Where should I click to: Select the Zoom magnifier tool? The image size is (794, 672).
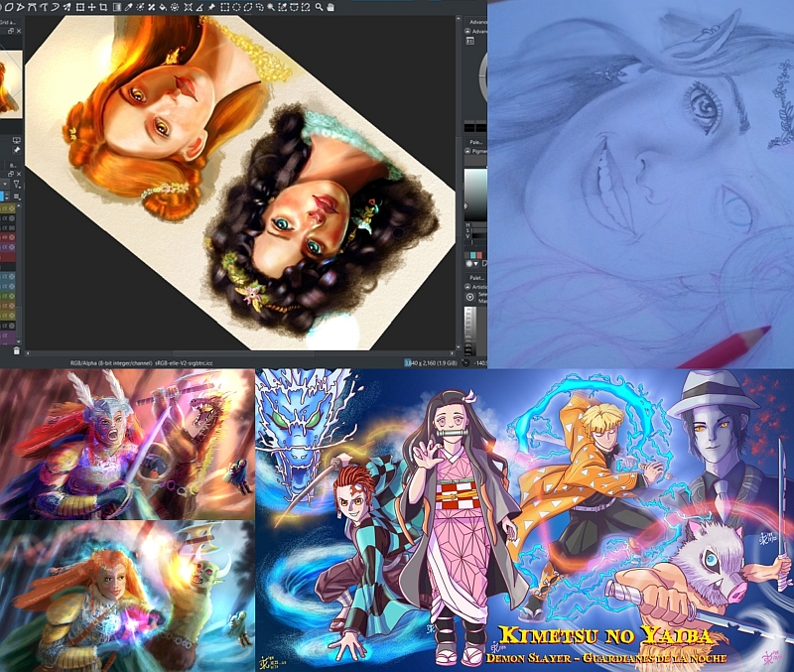[319, 7]
